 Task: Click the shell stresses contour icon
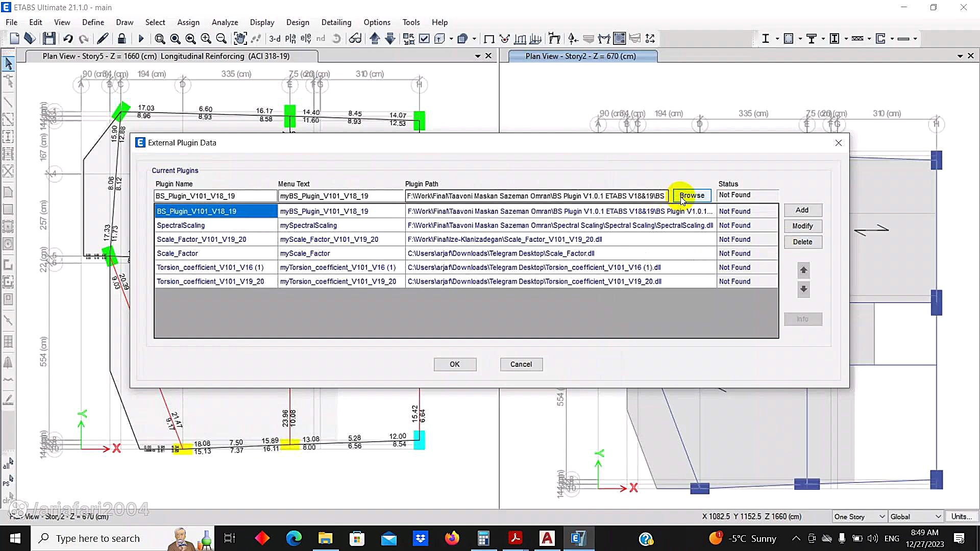click(x=620, y=38)
